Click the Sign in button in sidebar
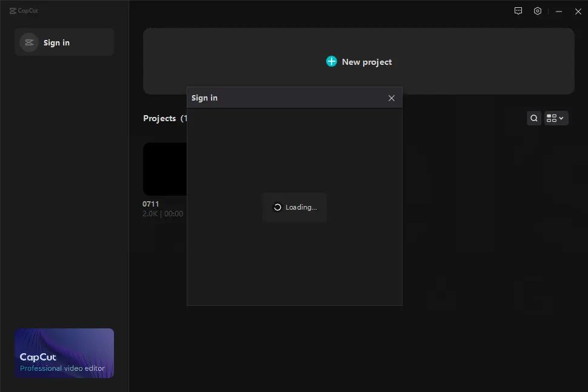588x392 pixels. [64, 42]
